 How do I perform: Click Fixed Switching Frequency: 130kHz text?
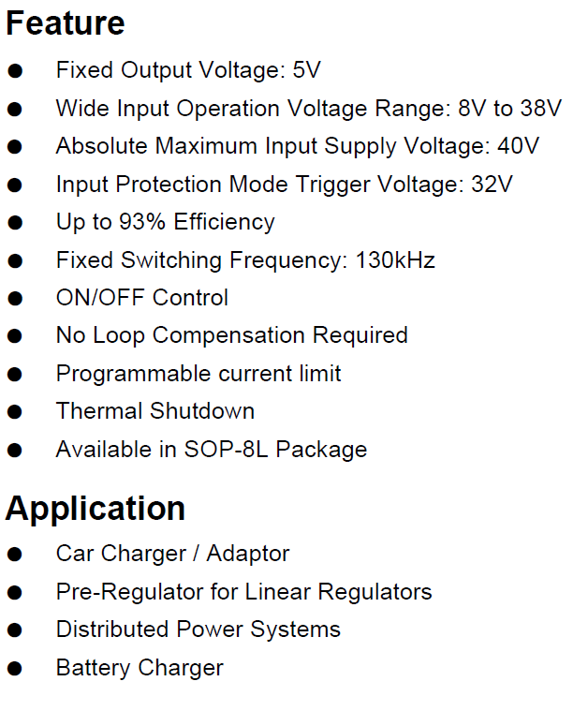(245, 260)
